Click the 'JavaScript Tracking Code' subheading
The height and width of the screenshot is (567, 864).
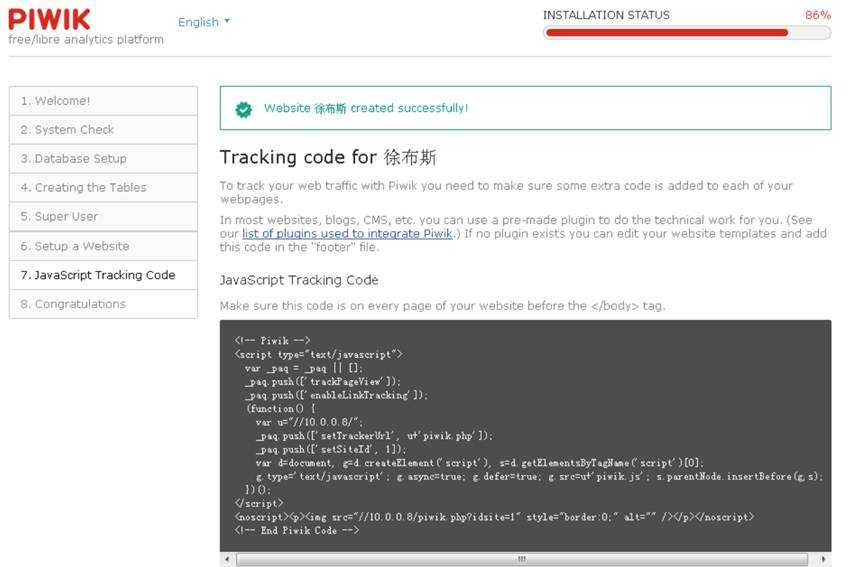299,280
